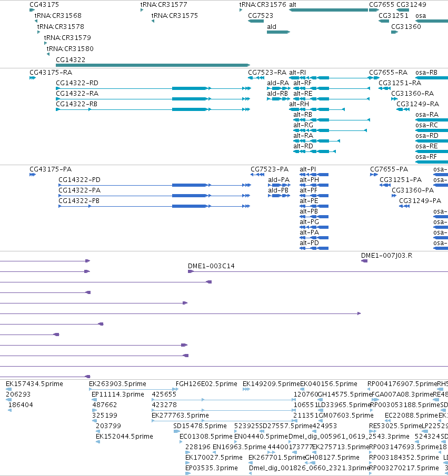Open the CG14322-RB transcript label

(76, 104)
